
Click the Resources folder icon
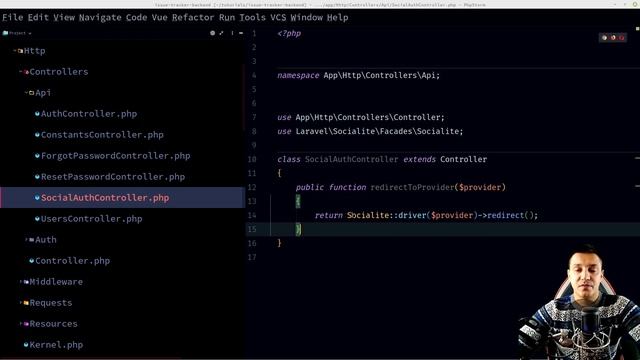point(26,324)
